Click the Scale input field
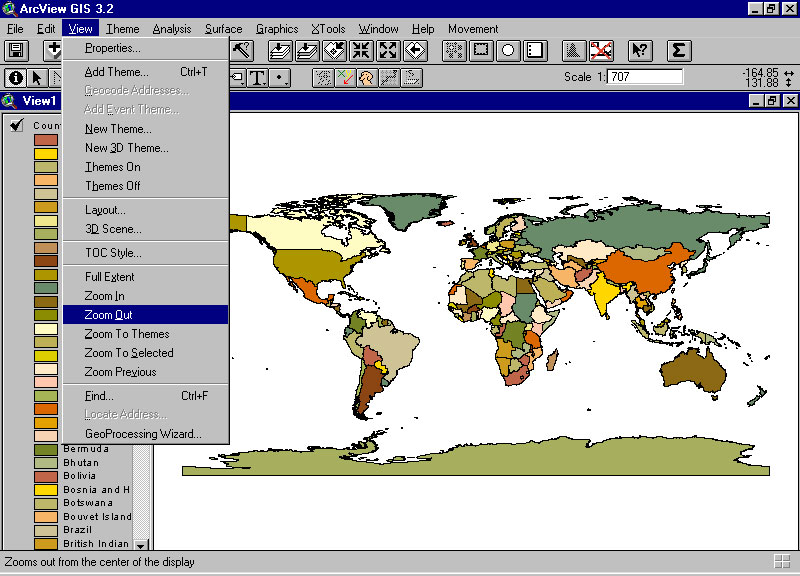Image resolution: width=800 pixels, height=576 pixels. [x=644, y=77]
